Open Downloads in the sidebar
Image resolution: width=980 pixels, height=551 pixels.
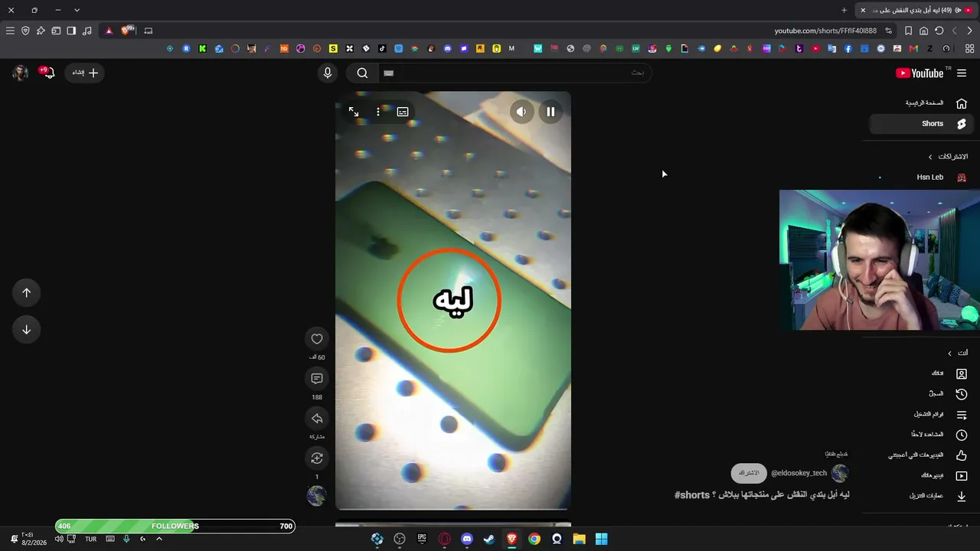coord(922,496)
